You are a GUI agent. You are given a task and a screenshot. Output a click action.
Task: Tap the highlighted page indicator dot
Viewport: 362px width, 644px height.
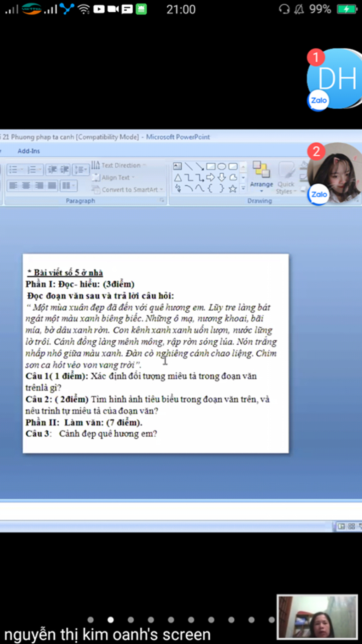[111, 620]
